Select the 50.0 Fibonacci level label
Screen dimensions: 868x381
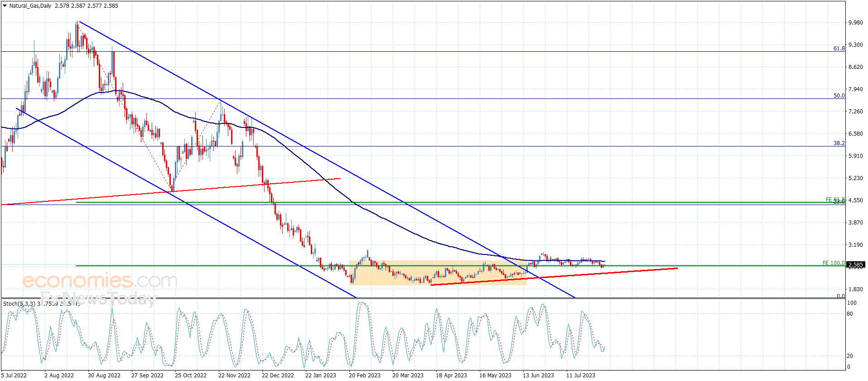click(x=839, y=96)
